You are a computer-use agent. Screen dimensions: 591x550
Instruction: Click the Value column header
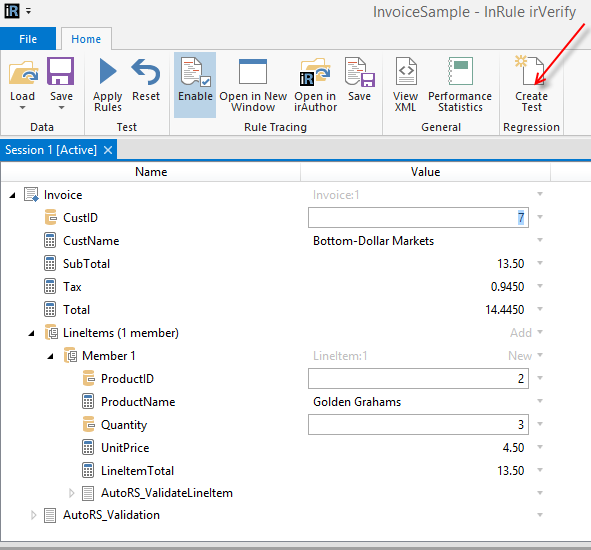pyautogui.click(x=425, y=172)
